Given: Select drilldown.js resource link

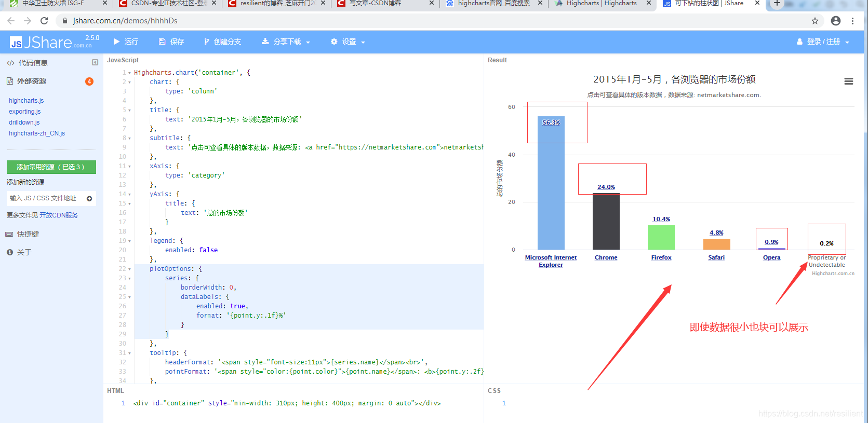Looking at the screenshot, I should [24, 122].
